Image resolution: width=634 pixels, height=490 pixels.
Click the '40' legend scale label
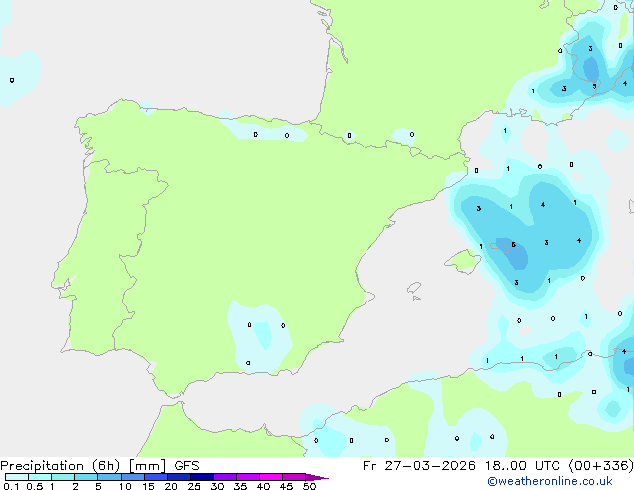(x=263, y=486)
